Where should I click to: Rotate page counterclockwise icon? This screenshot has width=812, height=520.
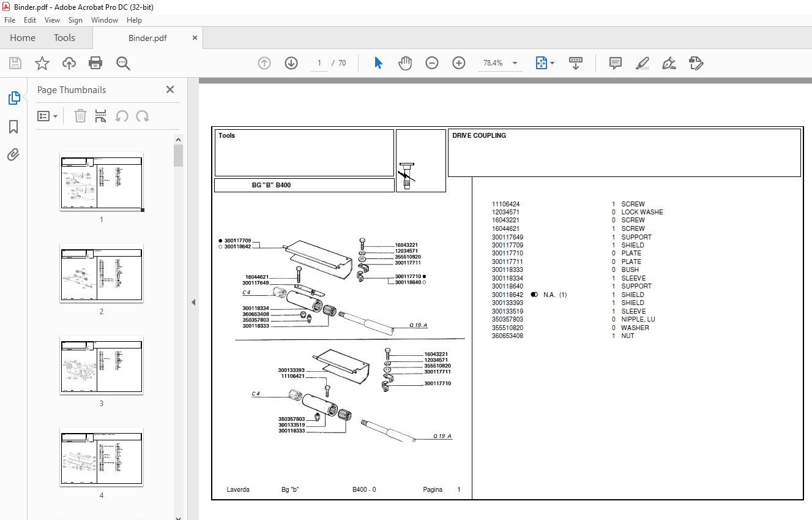click(x=122, y=116)
